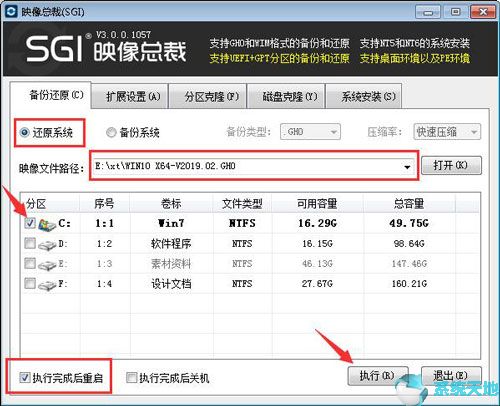Click serial number 1:4
Screen dimensions: 500x406
[x=104, y=284]
